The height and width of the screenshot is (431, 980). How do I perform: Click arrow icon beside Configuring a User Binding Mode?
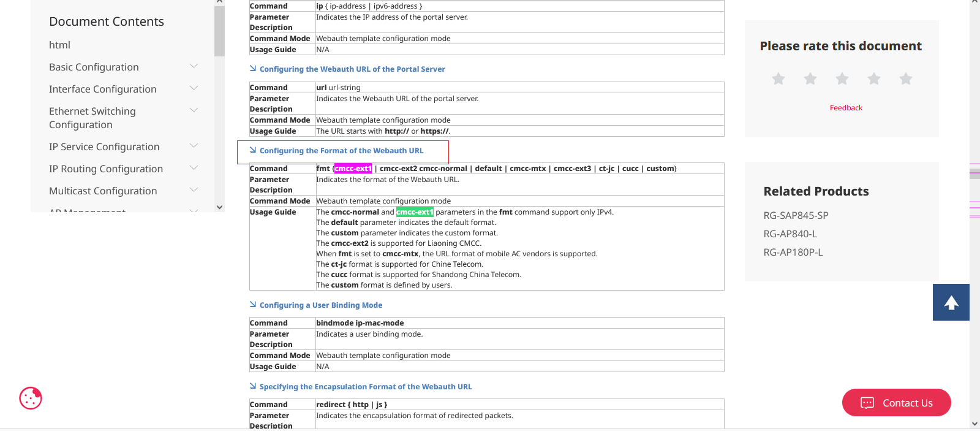[x=253, y=305]
